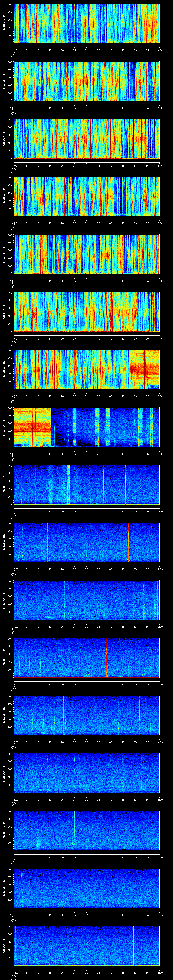
Task: Click red spike near 21s in 11:11 panel
Action: click(64, 600)
